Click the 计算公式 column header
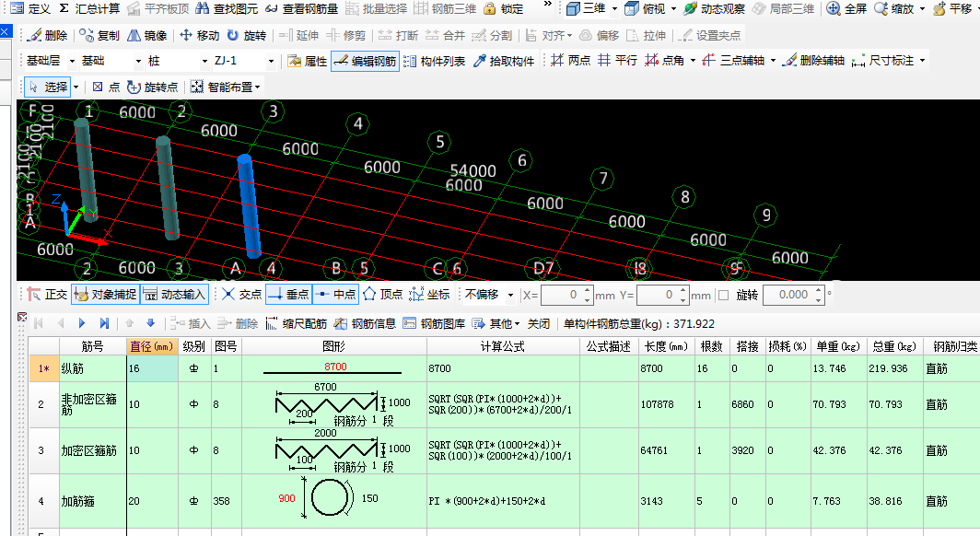The height and width of the screenshot is (536, 980). pyautogui.click(x=503, y=346)
